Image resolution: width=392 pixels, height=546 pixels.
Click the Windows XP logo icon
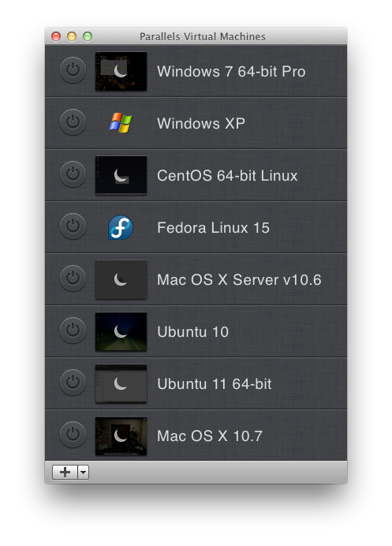pyautogui.click(x=121, y=122)
